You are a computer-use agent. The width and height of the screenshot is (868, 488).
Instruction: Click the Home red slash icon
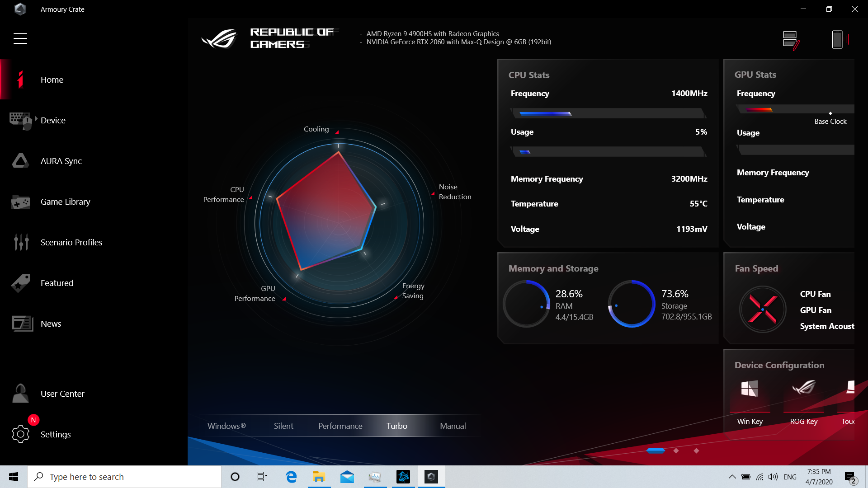click(20, 80)
